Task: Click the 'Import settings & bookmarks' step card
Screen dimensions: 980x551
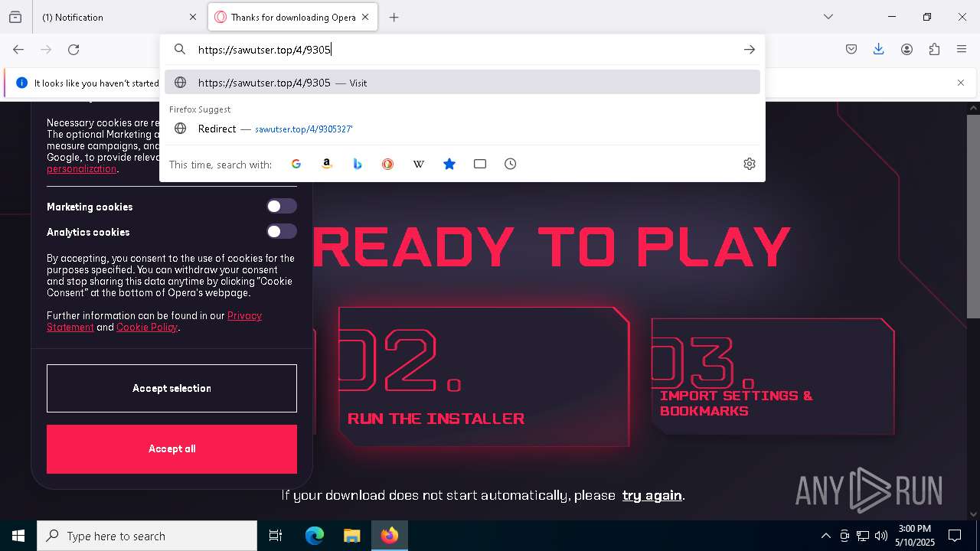Action: point(773,377)
